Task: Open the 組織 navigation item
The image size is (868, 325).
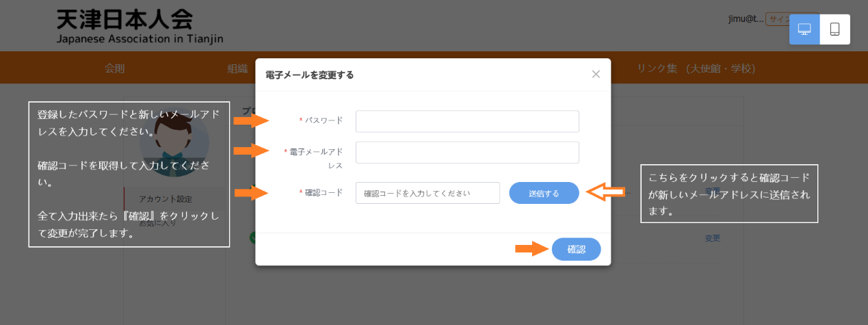Action: (x=237, y=68)
